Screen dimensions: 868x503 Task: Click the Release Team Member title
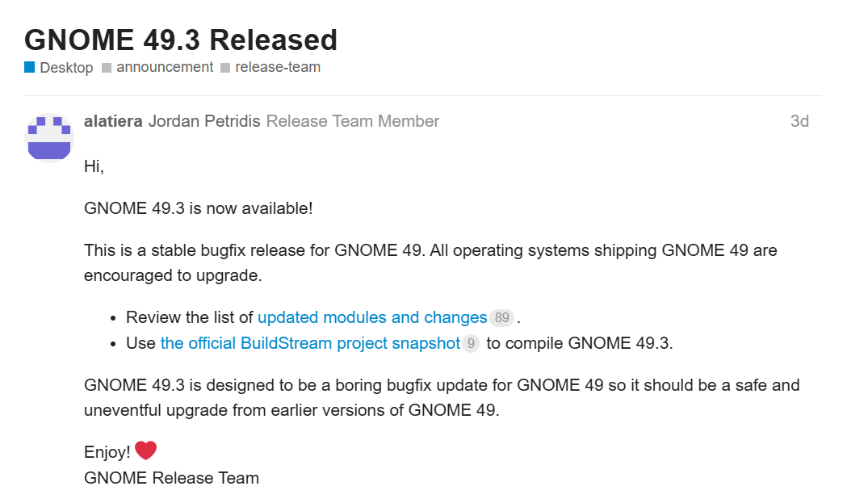pyautogui.click(x=353, y=121)
